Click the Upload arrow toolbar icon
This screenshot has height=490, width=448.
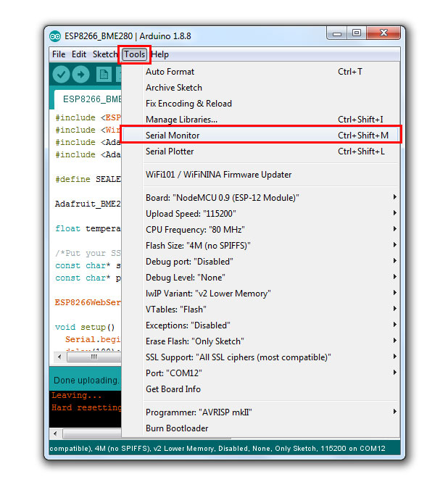pyautogui.click(x=81, y=75)
